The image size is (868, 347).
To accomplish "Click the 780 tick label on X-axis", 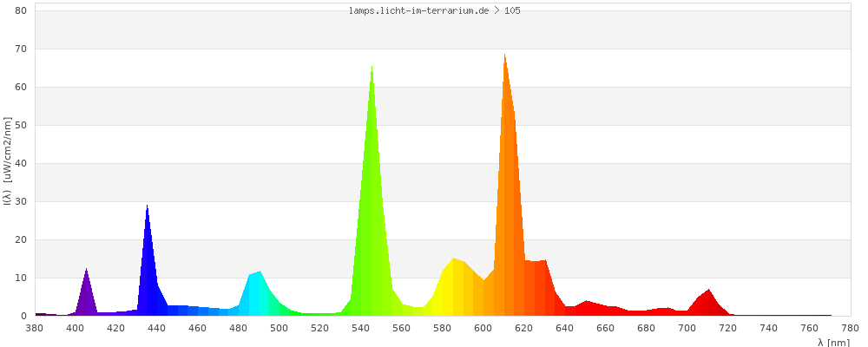I will tap(851, 327).
